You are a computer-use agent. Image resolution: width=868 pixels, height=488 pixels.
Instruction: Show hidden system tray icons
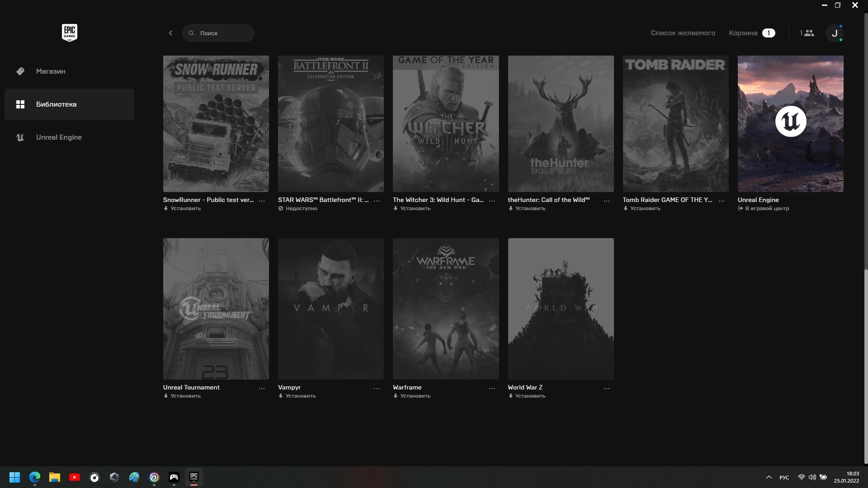coord(769,477)
